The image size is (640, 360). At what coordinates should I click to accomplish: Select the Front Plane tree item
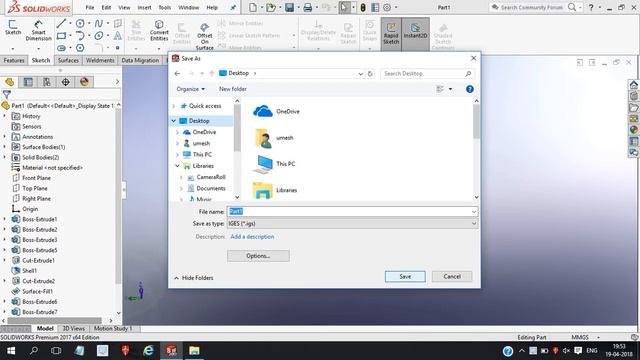point(36,178)
